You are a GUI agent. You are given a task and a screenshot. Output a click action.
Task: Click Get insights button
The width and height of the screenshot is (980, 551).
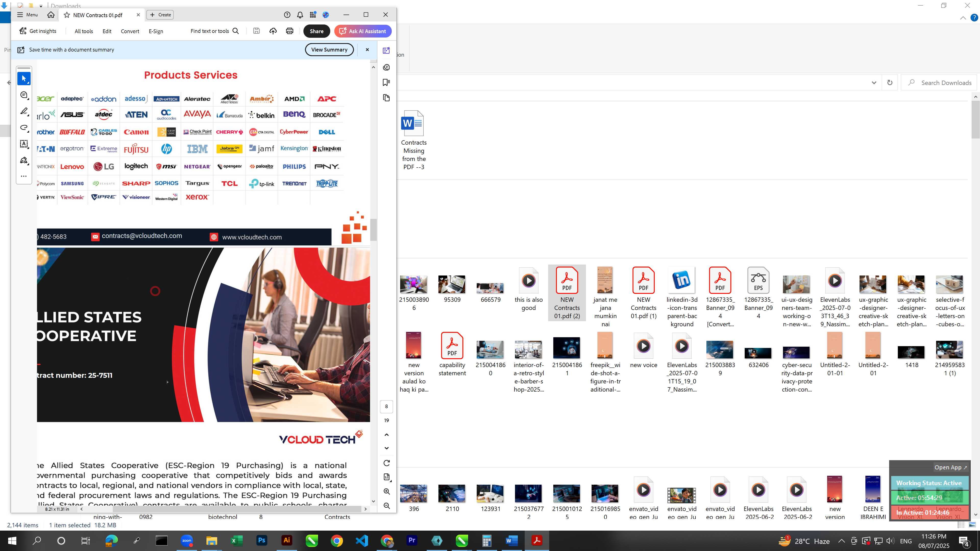pyautogui.click(x=38, y=31)
